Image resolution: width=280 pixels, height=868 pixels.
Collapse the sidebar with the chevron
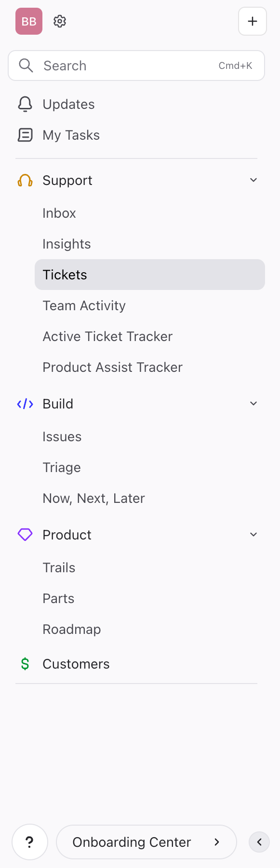[x=259, y=842]
